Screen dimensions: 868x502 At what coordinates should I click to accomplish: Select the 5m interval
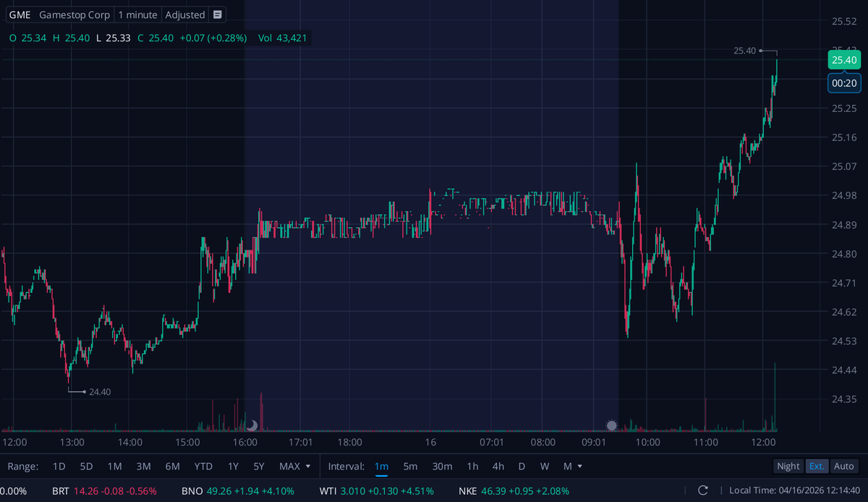point(410,467)
